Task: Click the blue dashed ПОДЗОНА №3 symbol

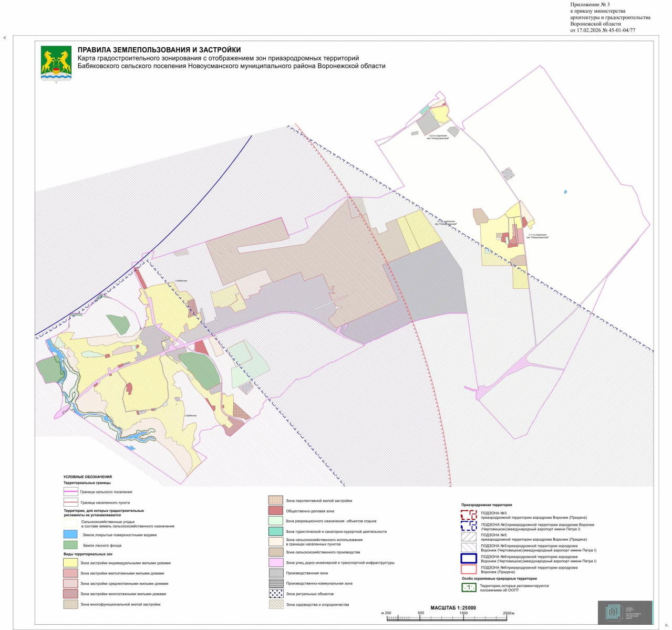Action: tap(469, 526)
